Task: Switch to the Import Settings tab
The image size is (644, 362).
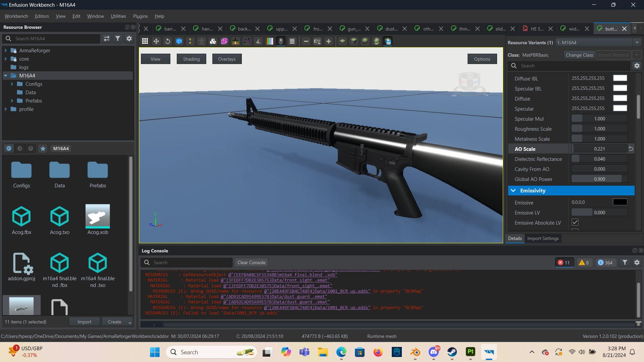Action: (x=543, y=238)
